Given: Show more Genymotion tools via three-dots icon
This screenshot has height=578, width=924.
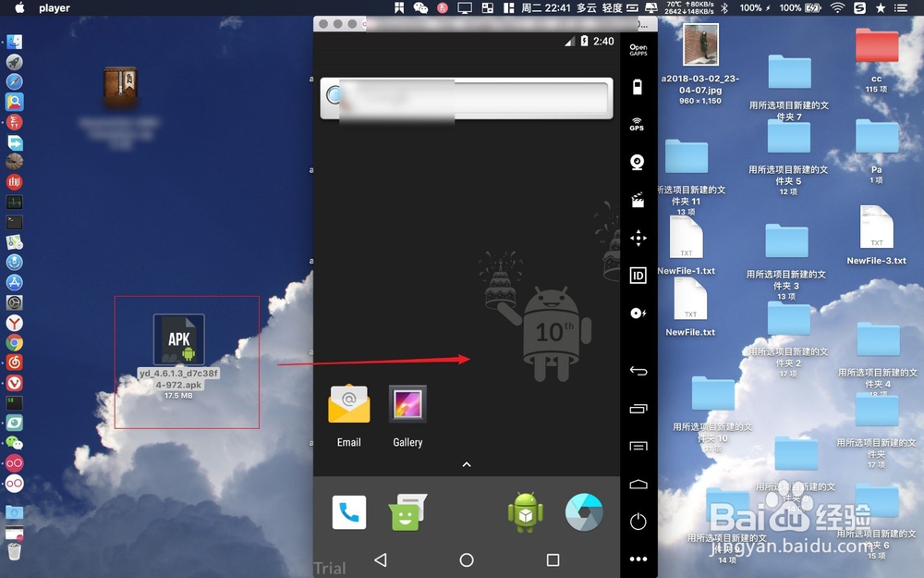Looking at the screenshot, I should point(638,559).
